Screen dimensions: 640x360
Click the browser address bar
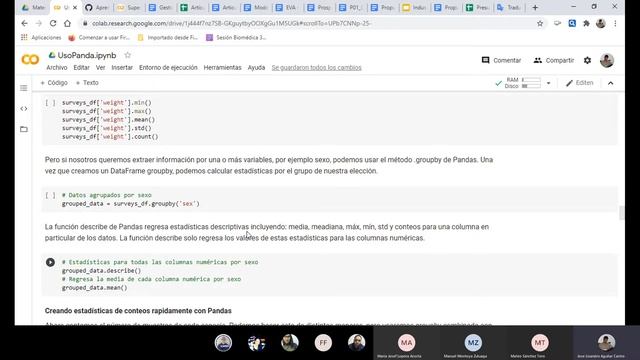pos(306,23)
